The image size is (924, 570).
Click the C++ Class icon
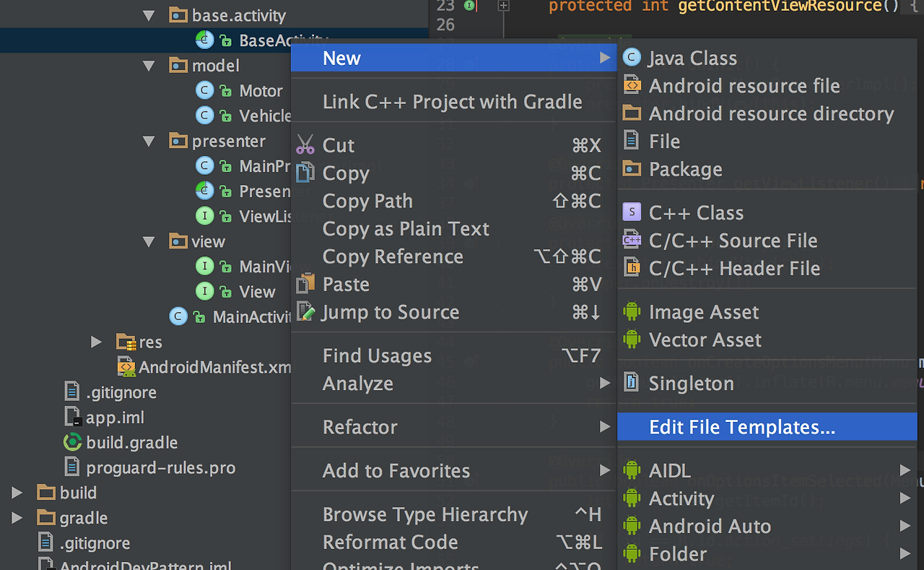point(632,212)
